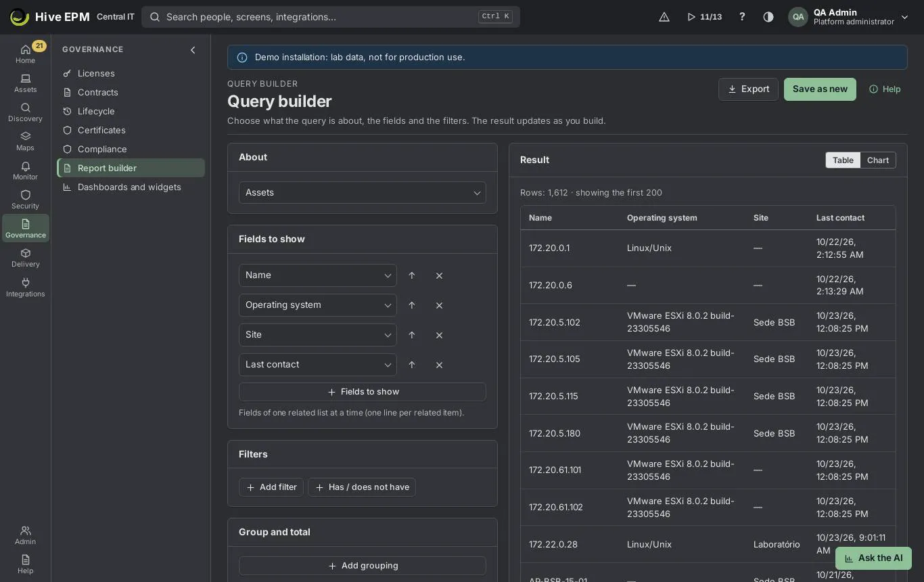Open Certificates in the Governance menu

pyautogui.click(x=131, y=130)
